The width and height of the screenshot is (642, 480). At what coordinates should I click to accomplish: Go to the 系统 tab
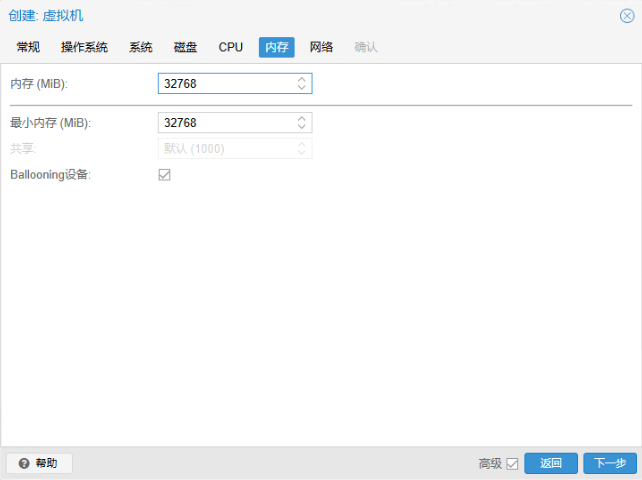click(141, 47)
